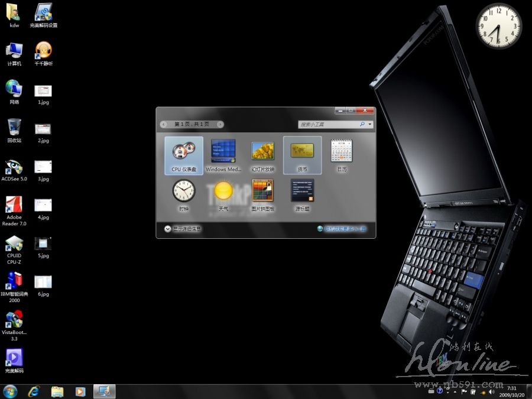Select the CPU 仪表盘 gadget

(x=184, y=155)
